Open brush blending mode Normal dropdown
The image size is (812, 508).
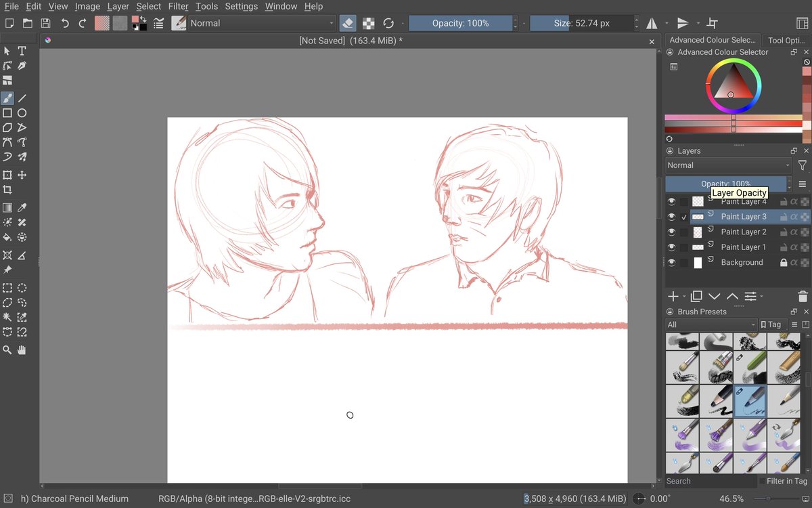pyautogui.click(x=262, y=23)
